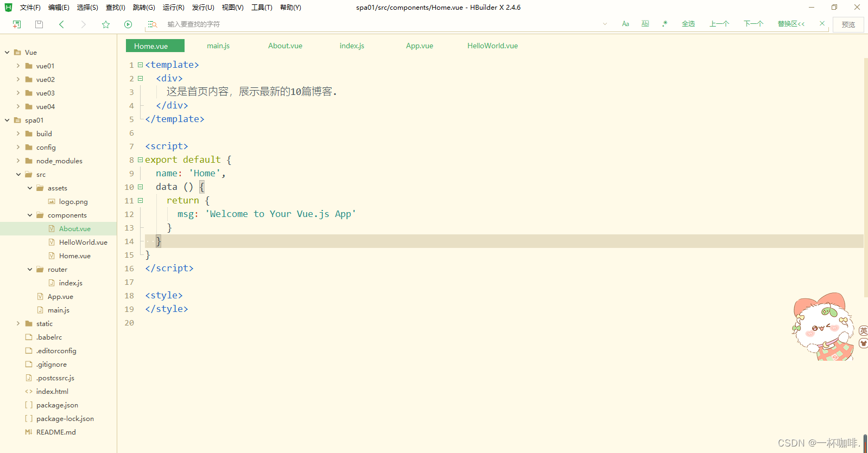Toggle case-sensitive search (Aa)
868x453 pixels.
pyautogui.click(x=625, y=24)
